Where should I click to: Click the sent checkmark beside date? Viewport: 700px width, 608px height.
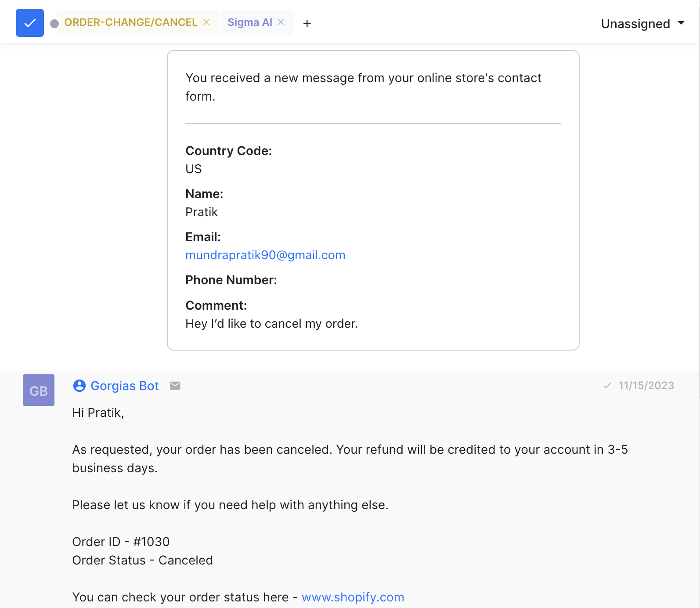coord(607,386)
